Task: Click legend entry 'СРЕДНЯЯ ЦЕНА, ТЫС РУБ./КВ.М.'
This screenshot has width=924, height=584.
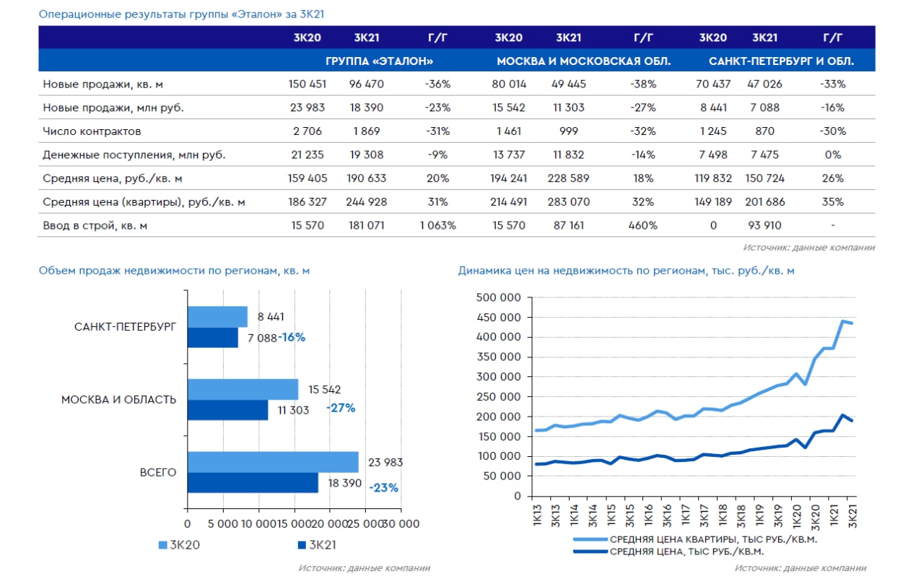Action: click(x=687, y=552)
